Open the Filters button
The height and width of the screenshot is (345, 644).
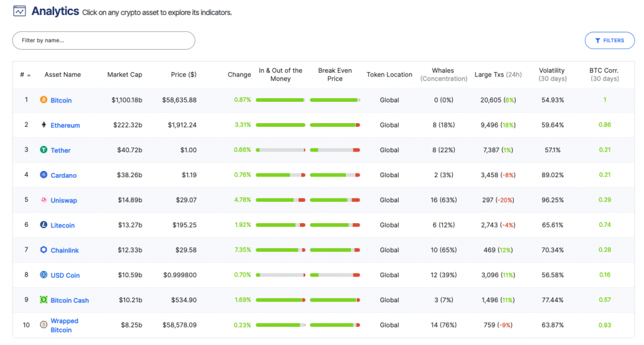click(609, 41)
